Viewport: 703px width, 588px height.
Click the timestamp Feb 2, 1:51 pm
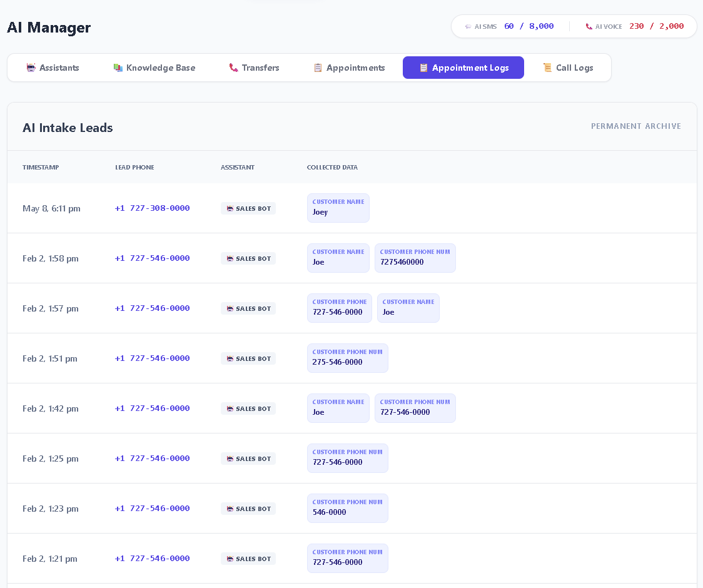point(50,359)
